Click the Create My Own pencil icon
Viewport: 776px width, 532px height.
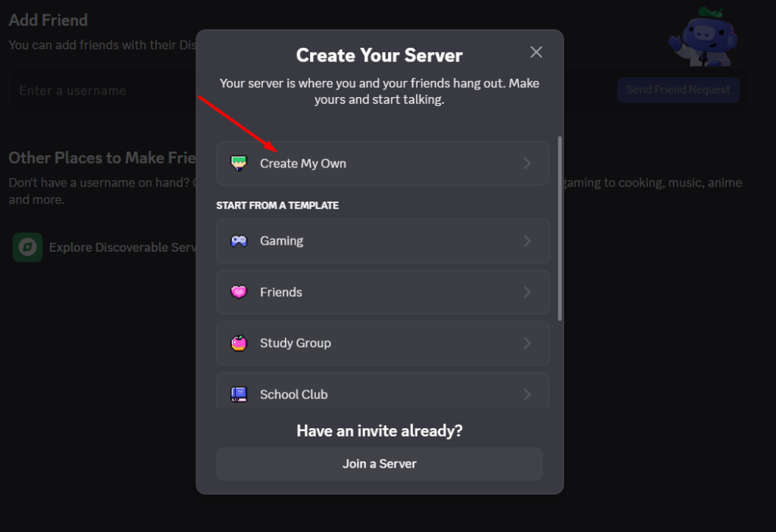click(x=239, y=163)
